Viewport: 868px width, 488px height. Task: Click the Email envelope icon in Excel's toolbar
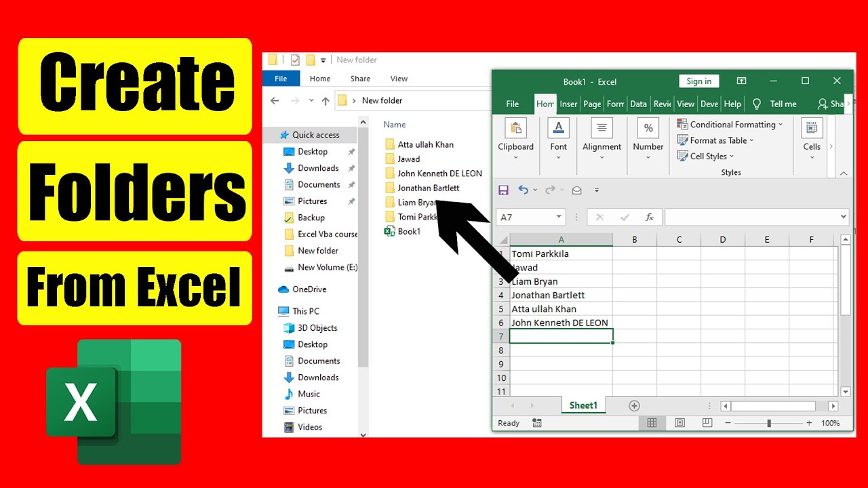tap(576, 190)
